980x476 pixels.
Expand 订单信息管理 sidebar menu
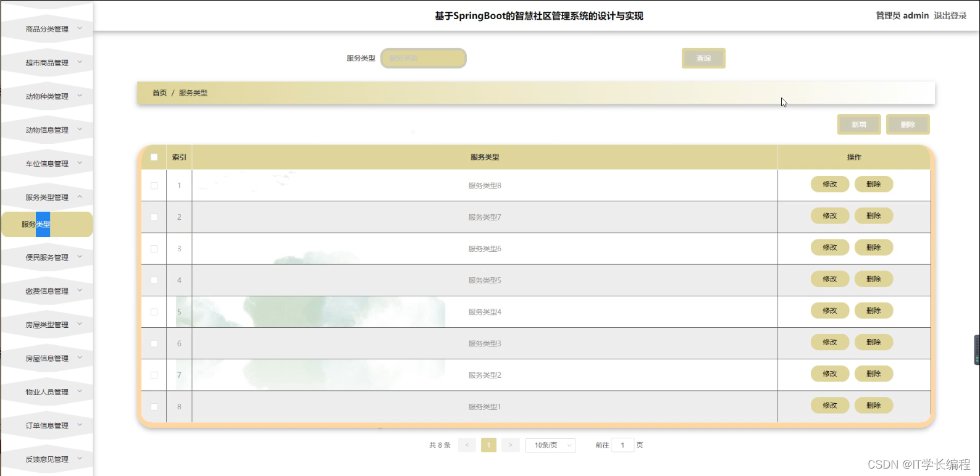47,425
